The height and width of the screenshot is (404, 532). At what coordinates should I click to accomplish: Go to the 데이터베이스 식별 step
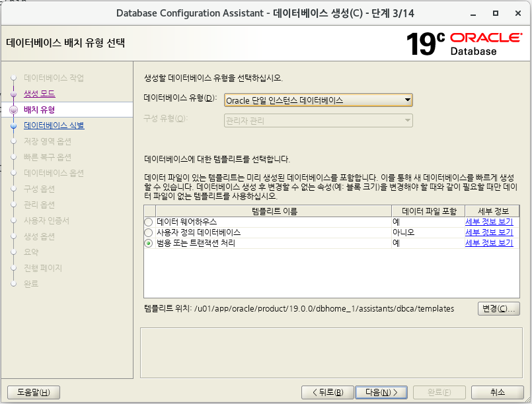click(x=54, y=125)
